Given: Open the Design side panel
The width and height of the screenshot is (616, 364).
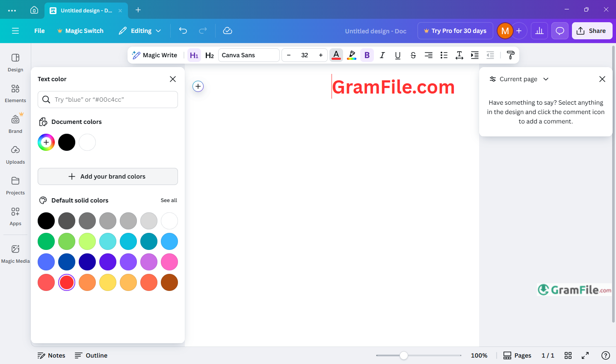Looking at the screenshot, I should tap(15, 62).
